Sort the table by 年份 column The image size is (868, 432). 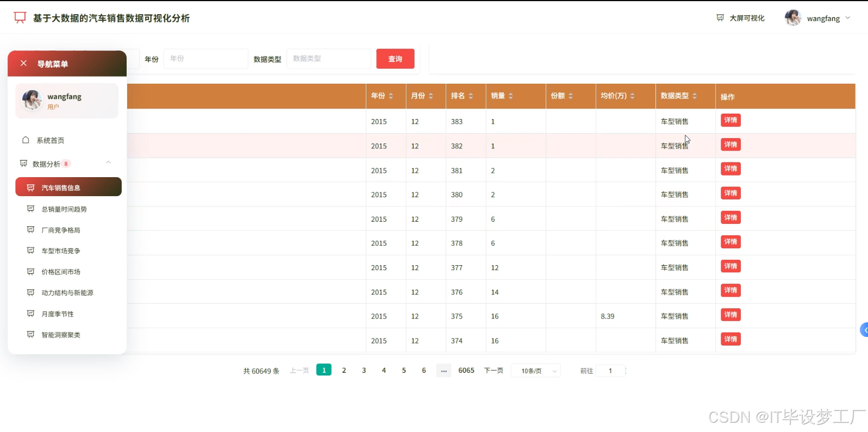coord(391,96)
